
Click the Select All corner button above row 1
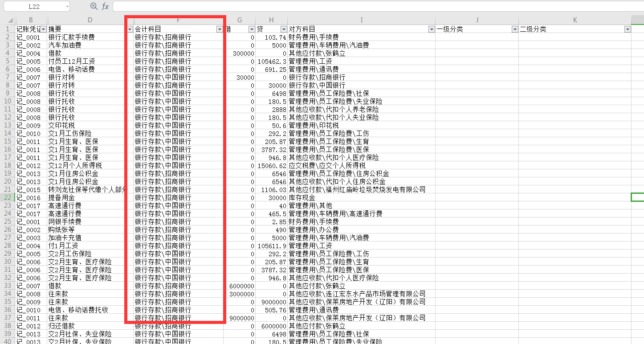pyautogui.click(x=10, y=20)
